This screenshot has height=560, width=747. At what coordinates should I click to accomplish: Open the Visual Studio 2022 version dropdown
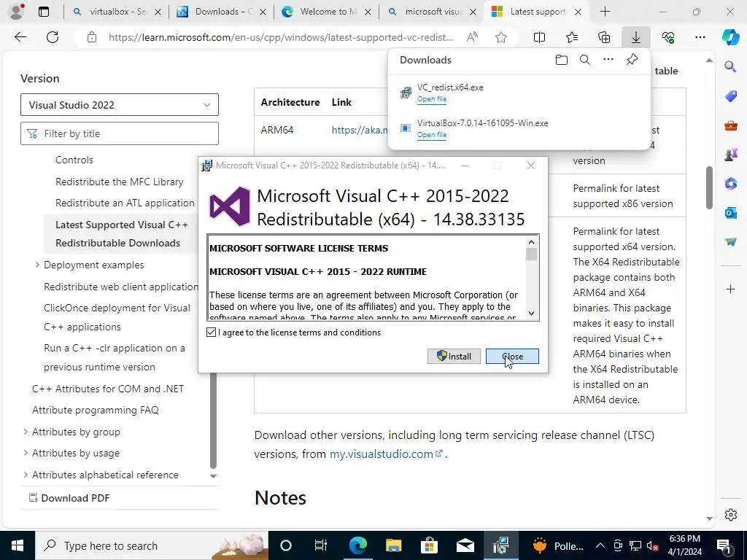120,105
